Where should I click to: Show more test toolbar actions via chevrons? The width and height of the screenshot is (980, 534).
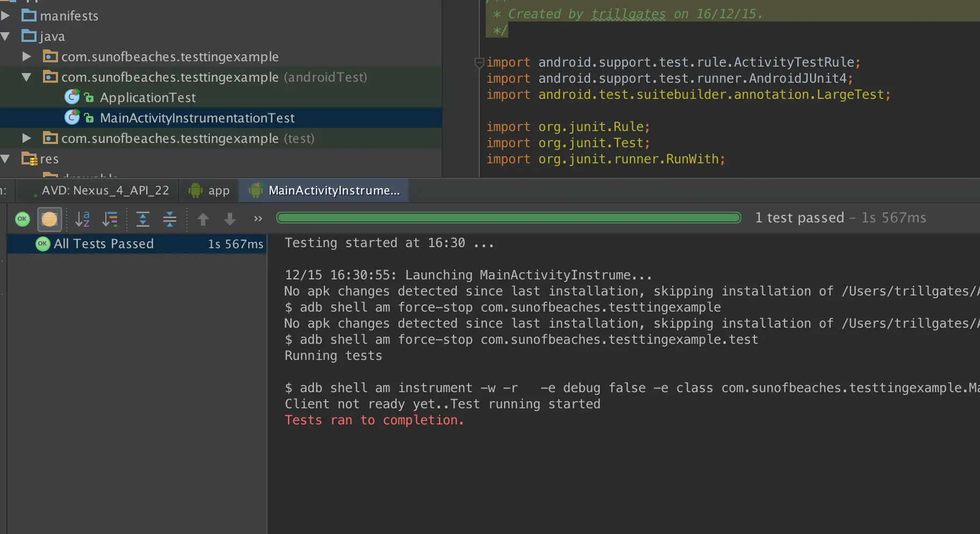tap(258, 219)
